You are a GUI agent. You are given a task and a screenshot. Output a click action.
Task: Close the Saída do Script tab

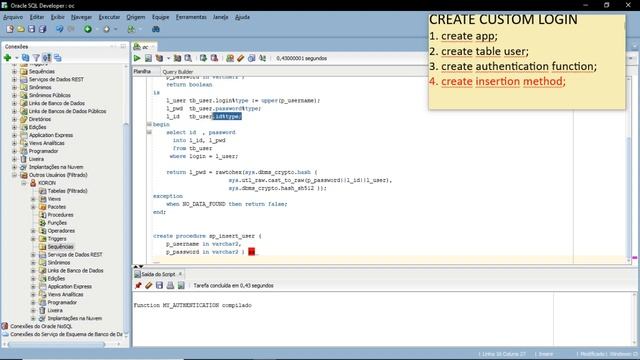pos(180,274)
